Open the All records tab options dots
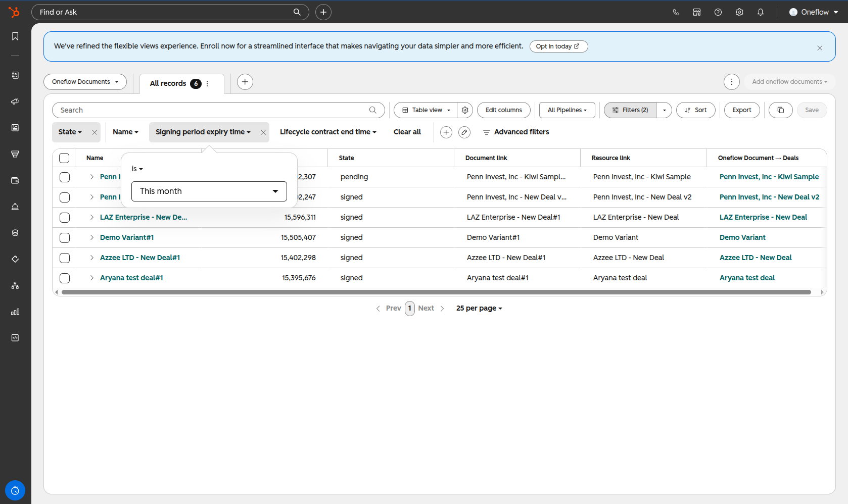This screenshot has width=848, height=504. [207, 84]
